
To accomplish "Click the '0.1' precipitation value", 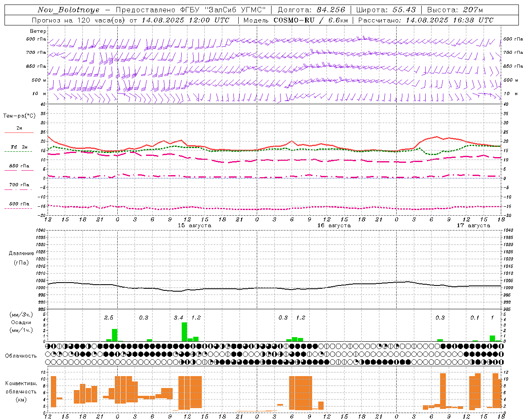I will coord(475,317).
